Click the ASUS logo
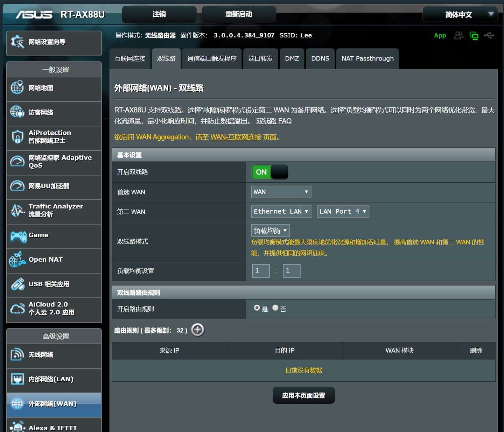This screenshot has width=504, height=432. click(x=34, y=14)
